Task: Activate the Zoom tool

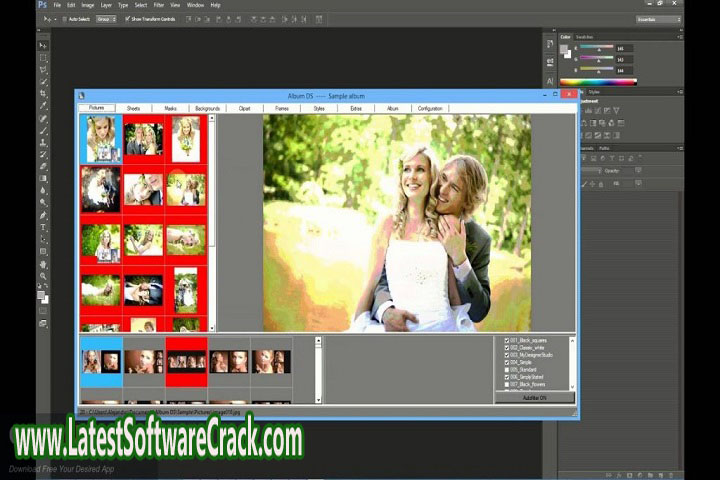Action: [43, 276]
